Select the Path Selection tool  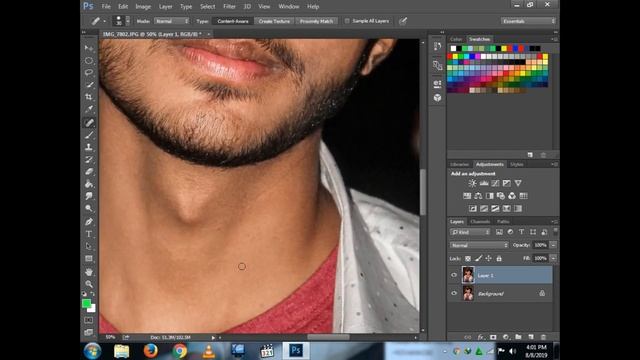[89, 246]
